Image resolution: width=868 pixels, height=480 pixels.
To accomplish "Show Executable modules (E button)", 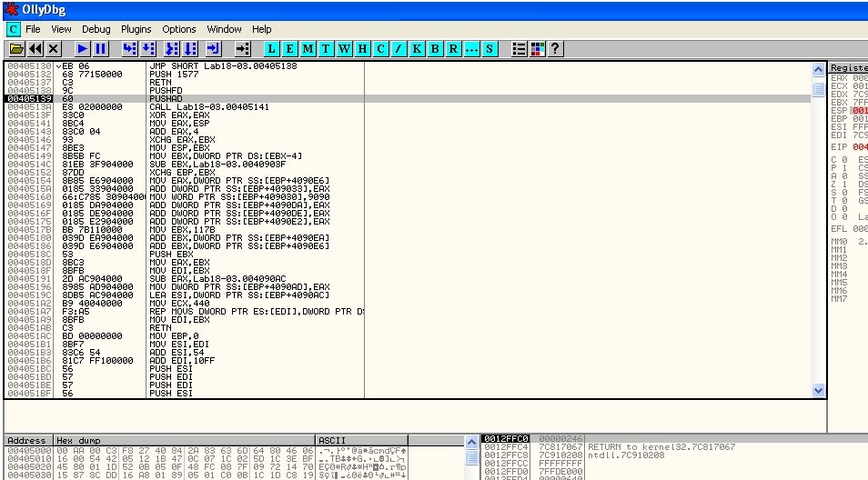I will (291, 48).
